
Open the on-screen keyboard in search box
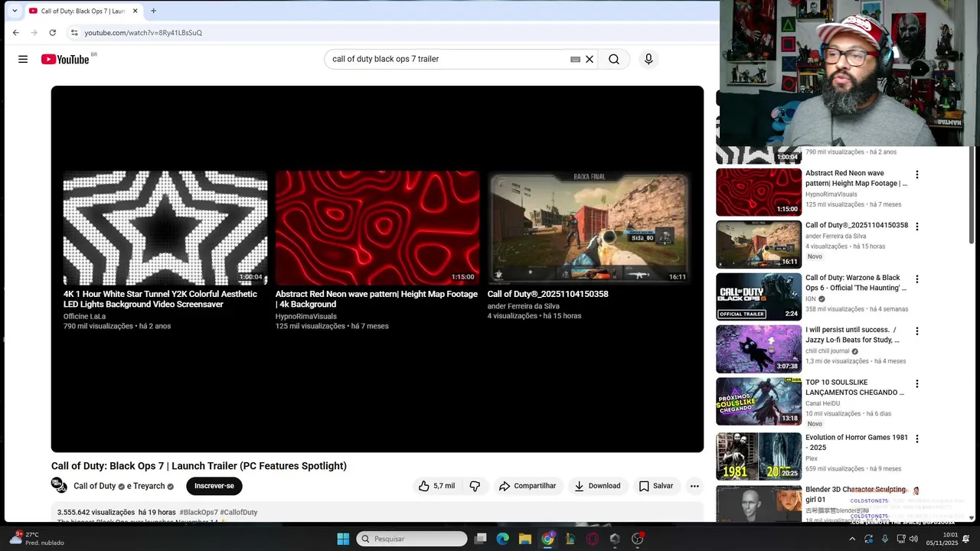tap(575, 59)
